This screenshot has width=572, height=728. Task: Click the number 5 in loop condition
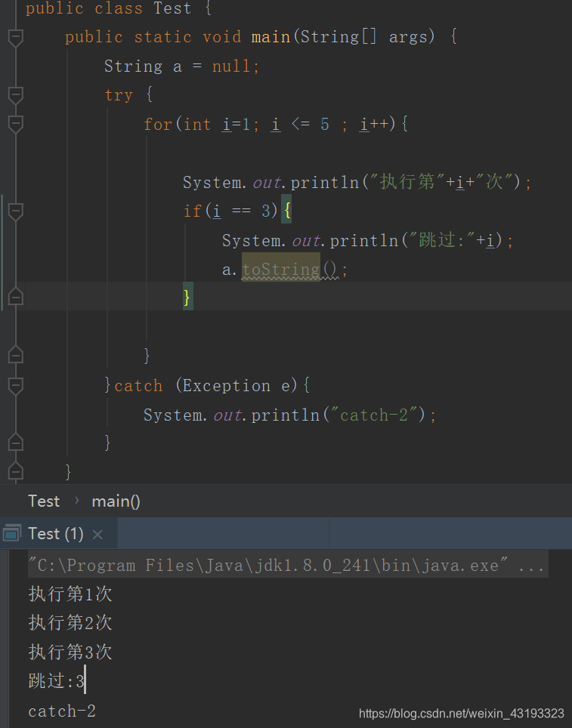325,125
